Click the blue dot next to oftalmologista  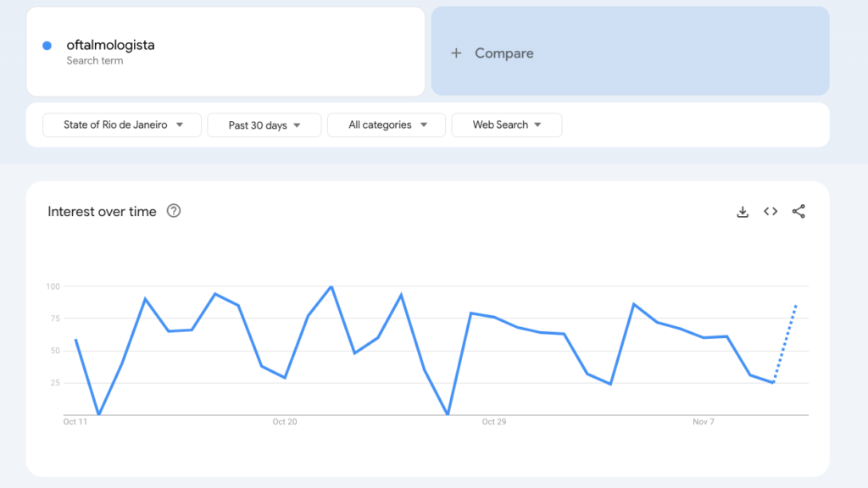point(47,46)
